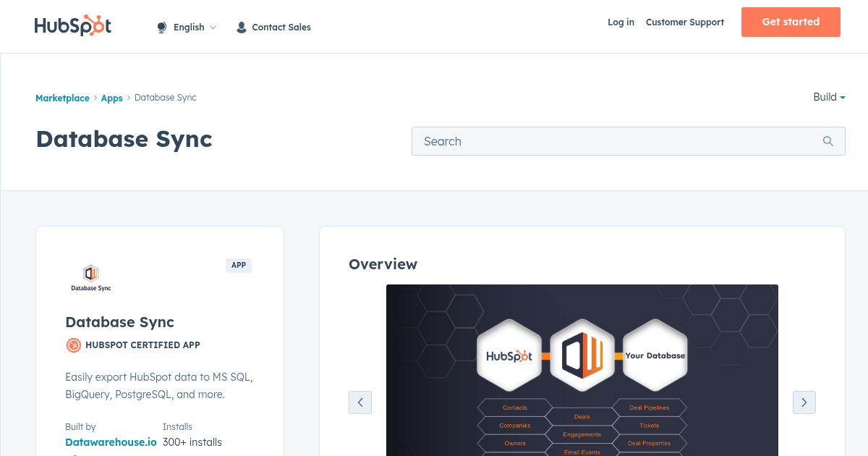Open the Datawarehouse.io builder link

[111, 442]
